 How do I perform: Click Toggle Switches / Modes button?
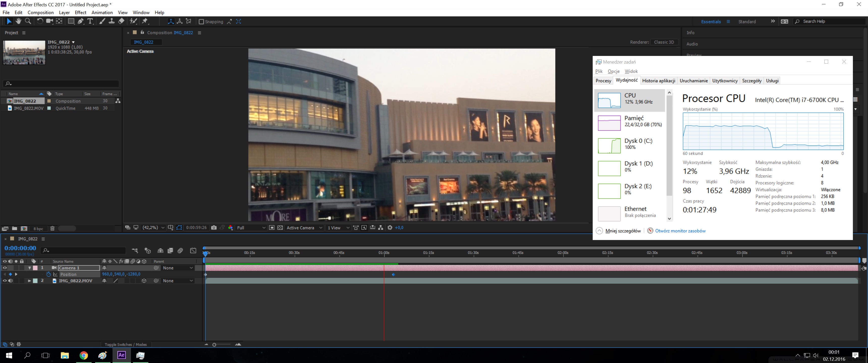(x=125, y=345)
